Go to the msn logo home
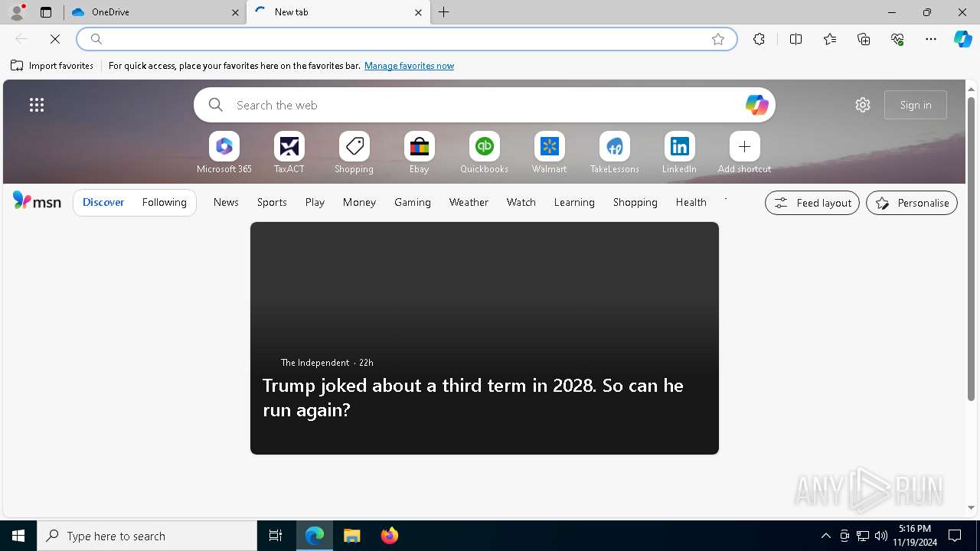The height and width of the screenshot is (551, 980). tap(37, 201)
